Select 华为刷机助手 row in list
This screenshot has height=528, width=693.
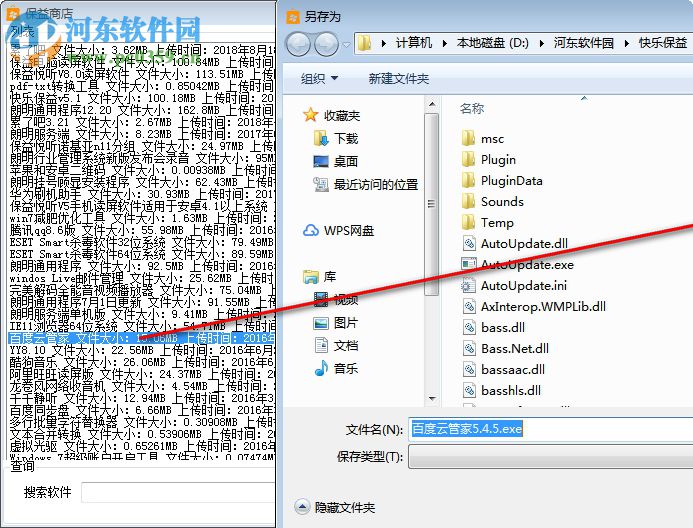click(141, 194)
